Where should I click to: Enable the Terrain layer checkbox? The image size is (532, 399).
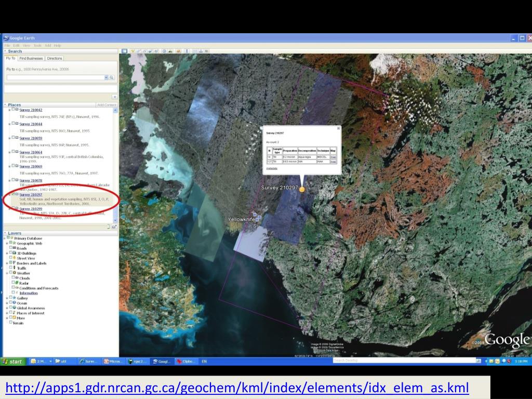tap(10, 323)
